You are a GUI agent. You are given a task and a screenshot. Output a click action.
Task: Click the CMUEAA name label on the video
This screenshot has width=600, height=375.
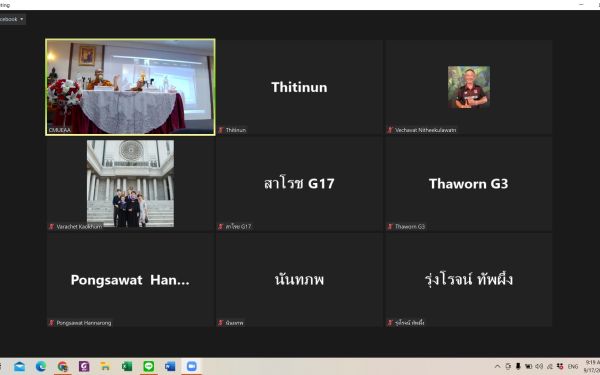[60, 130]
